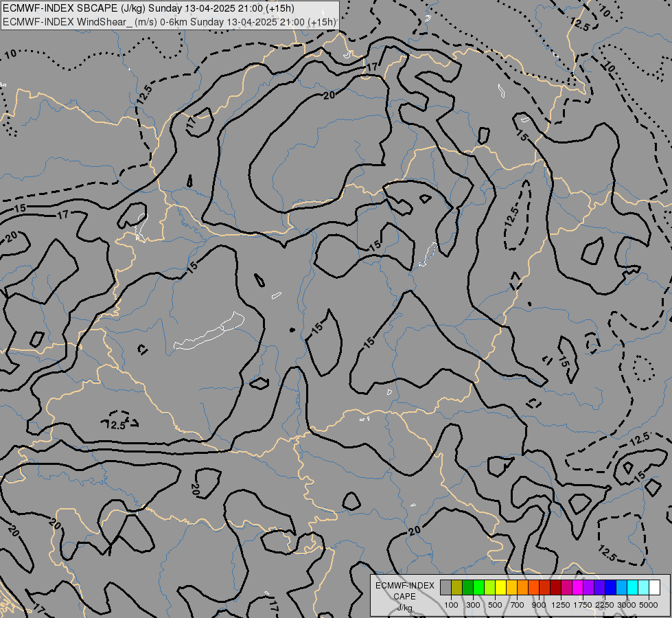The image size is (672, 618).
Task: Click the legend title ECMWF-INDEX CAPE
Action: pos(404,591)
